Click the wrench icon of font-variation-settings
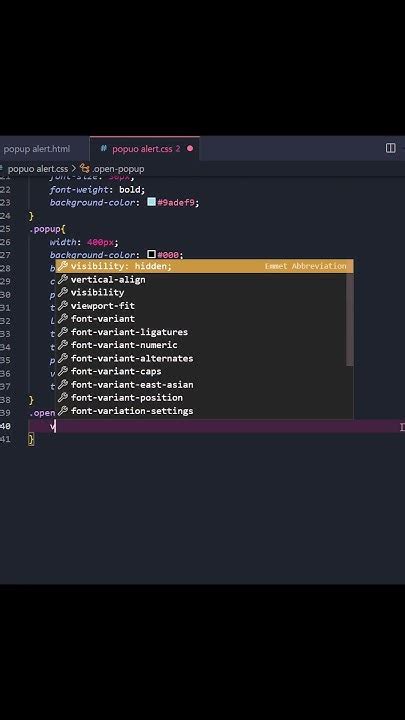Image resolution: width=405 pixels, height=720 pixels. pos(63,411)
